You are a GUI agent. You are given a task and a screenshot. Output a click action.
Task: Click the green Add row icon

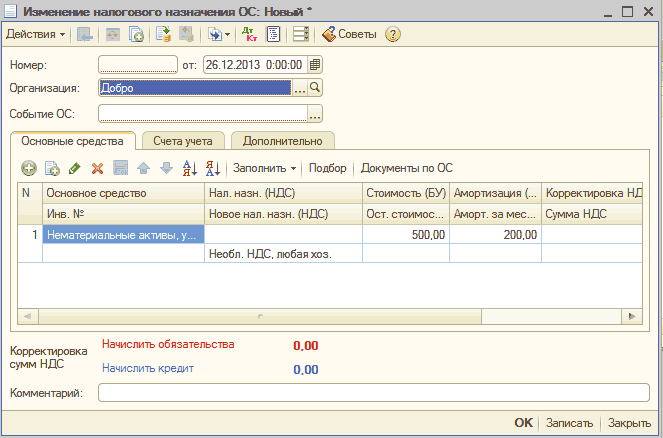pos(29,169)
